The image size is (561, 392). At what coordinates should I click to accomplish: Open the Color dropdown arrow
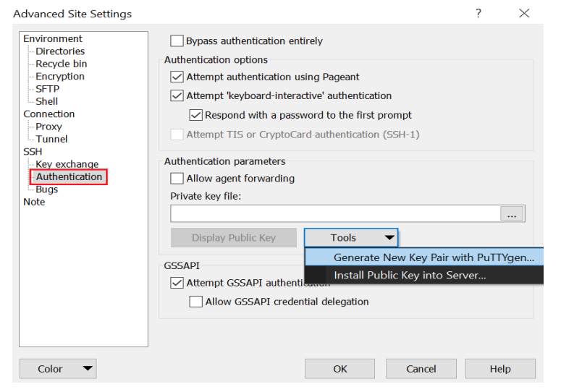pos(88,368)
